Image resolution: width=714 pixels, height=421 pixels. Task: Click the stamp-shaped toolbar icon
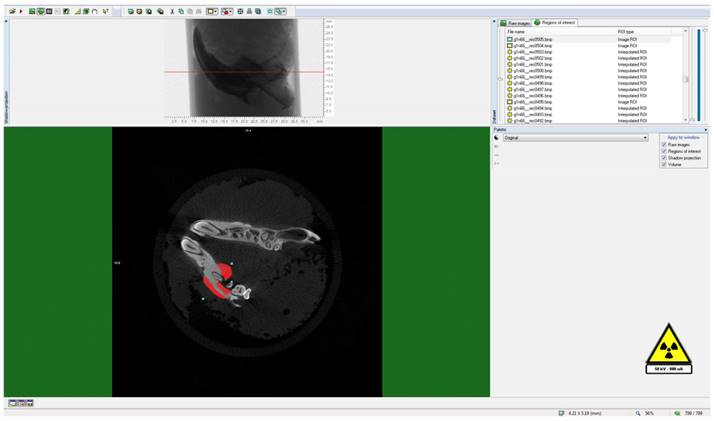[x=249, y=11]
